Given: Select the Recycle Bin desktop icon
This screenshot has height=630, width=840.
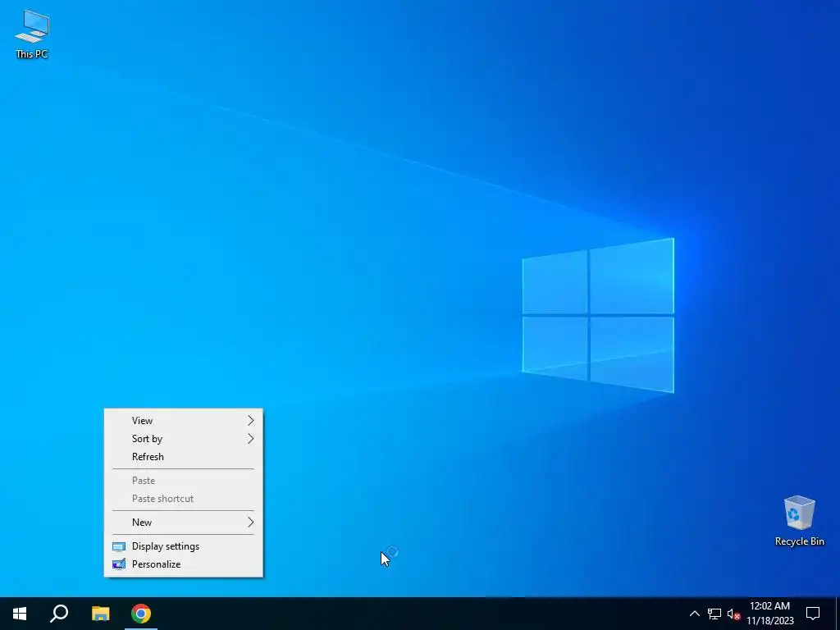Looking at the screenshot, I should coord(799,521).
